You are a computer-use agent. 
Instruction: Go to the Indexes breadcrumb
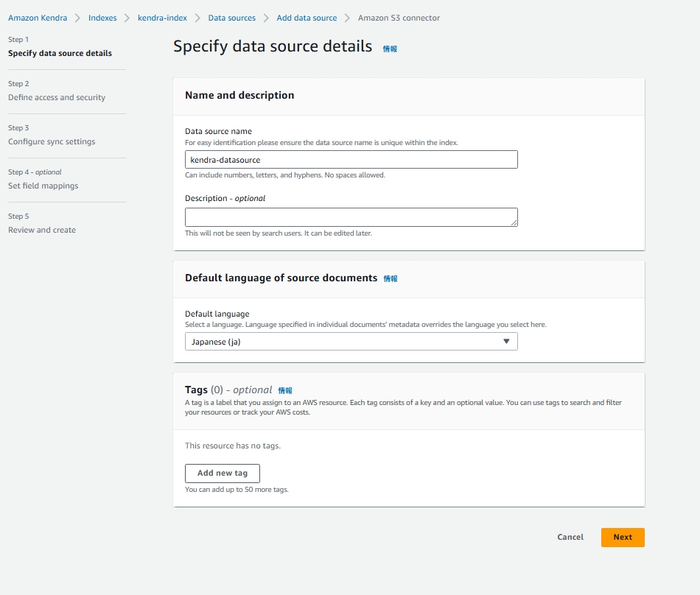102,18
